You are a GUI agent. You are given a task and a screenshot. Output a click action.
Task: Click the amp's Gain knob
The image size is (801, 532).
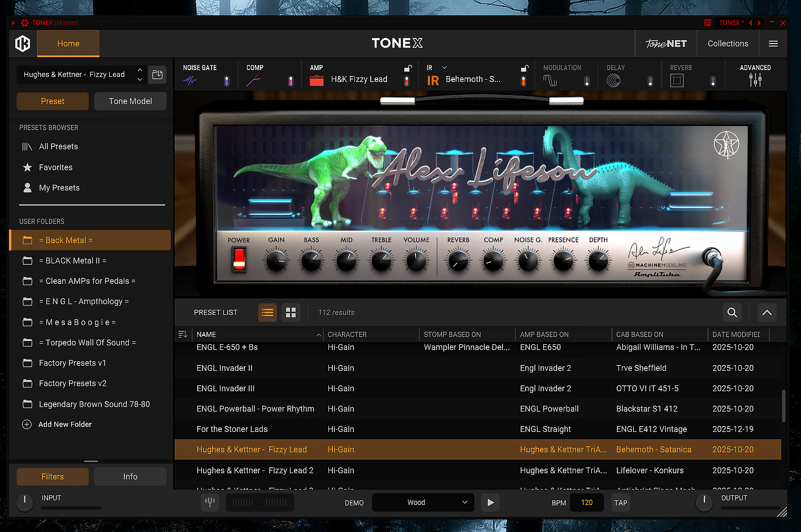(x=276, y=260)
